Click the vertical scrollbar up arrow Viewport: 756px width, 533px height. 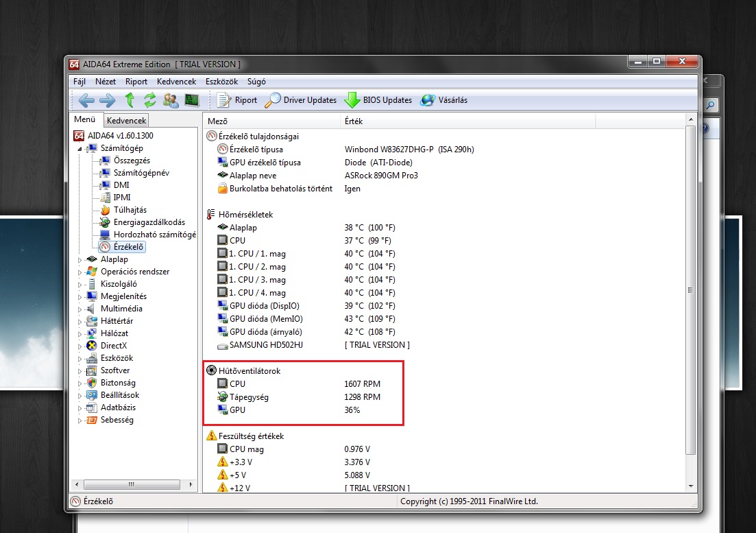coord(690,119)
